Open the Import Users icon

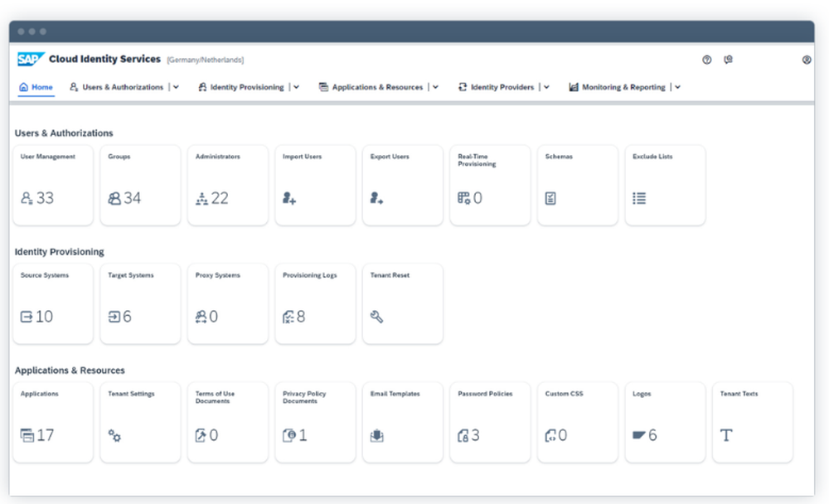291,197
